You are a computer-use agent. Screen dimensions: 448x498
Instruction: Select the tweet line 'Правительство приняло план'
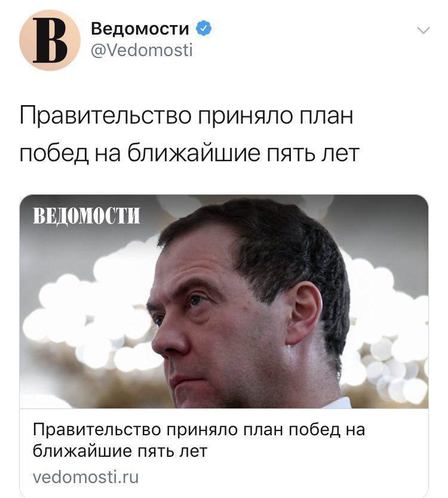coord(186,116)
